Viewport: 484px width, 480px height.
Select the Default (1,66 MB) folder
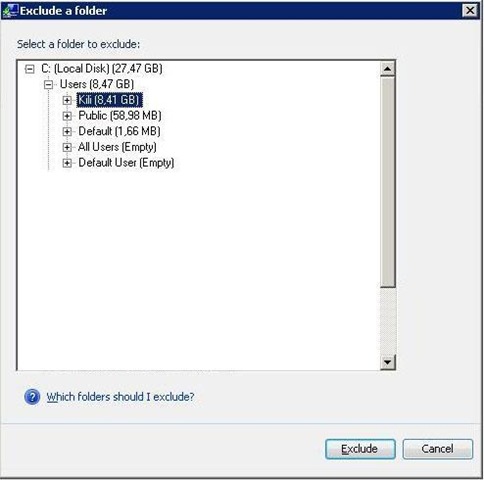(119, 131)
